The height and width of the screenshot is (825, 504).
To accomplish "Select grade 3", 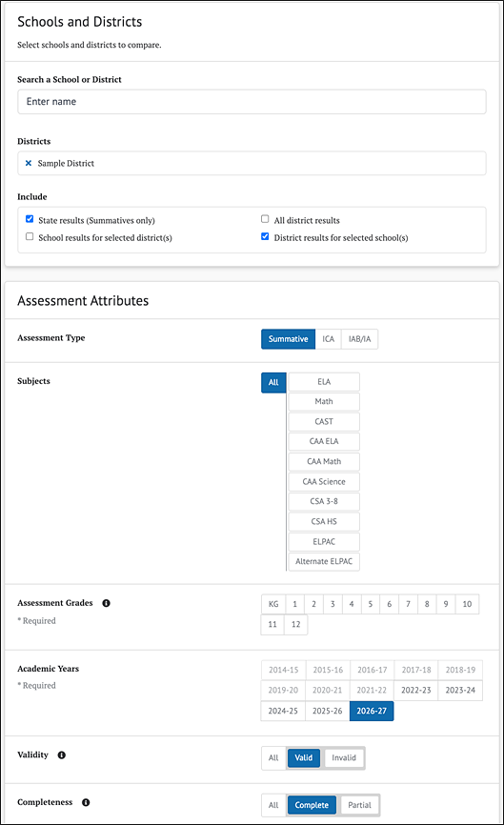I will pyautogui.click(x=333, y=604).
